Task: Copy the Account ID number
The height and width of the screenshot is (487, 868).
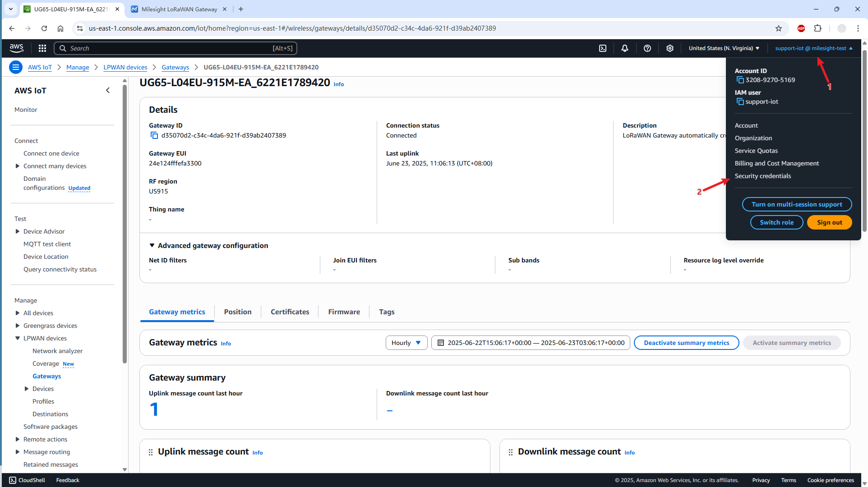Action: (x=740, y=80)
